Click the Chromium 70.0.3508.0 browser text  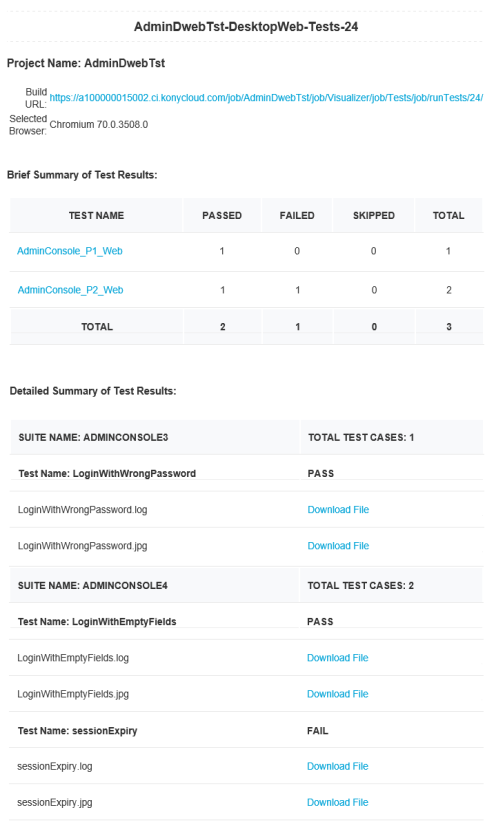(99, 125)
